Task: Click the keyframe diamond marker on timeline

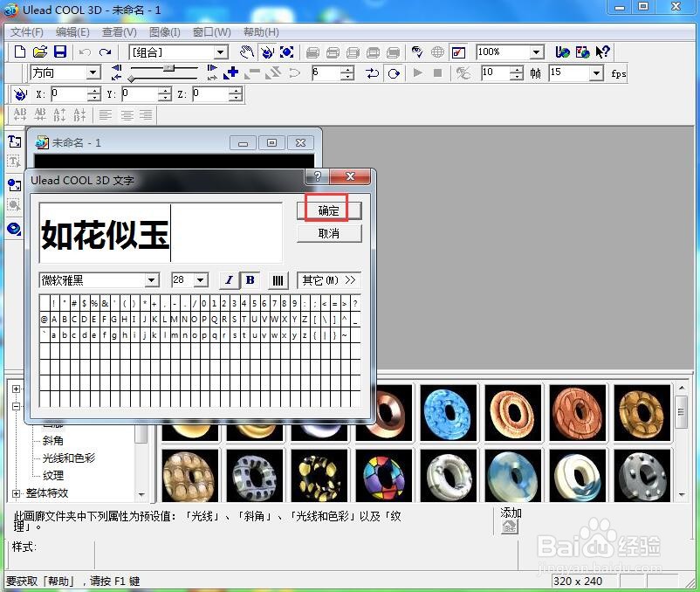Action: pyautogui.click(x=131, y=79)
